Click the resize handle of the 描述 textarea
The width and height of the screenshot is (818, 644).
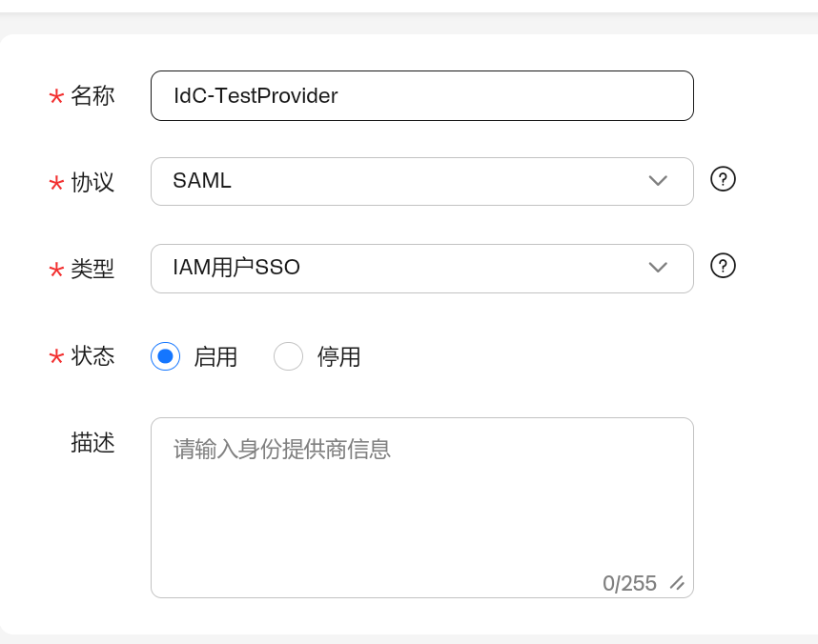pos(677,583)
